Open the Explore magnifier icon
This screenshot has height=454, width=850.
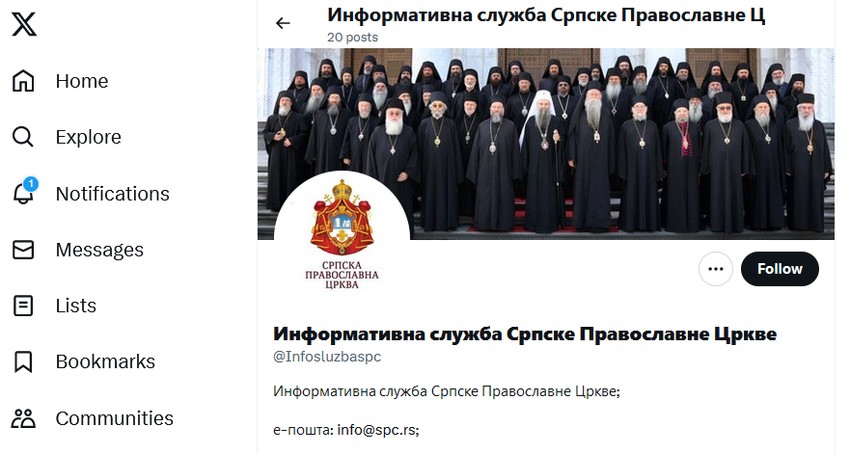(x=23, y=137)
